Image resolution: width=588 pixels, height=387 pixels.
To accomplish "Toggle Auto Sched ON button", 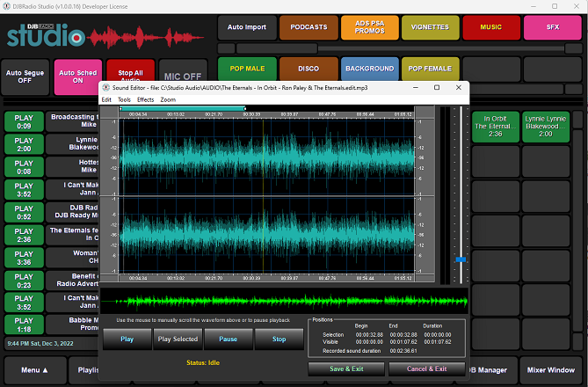I will (x=78, y=77).
